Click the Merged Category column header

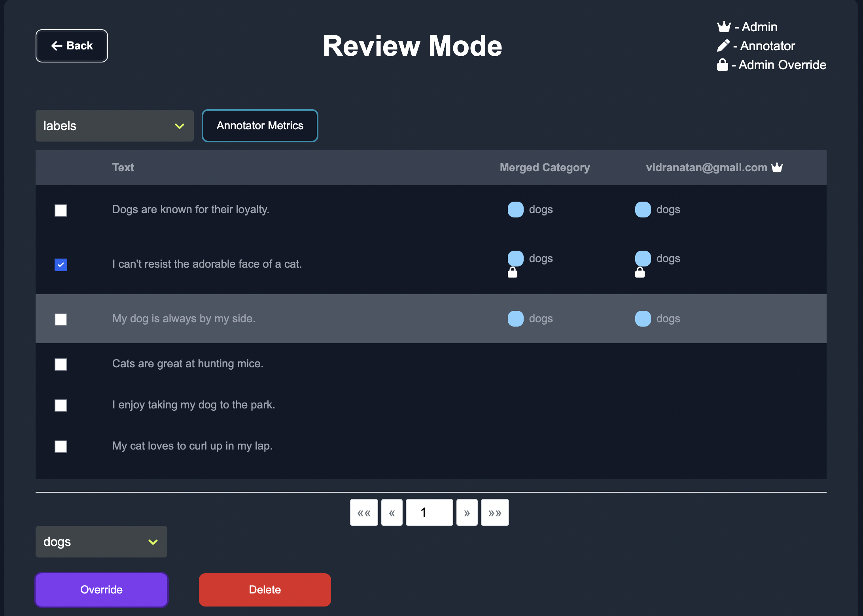pos(545,167)
